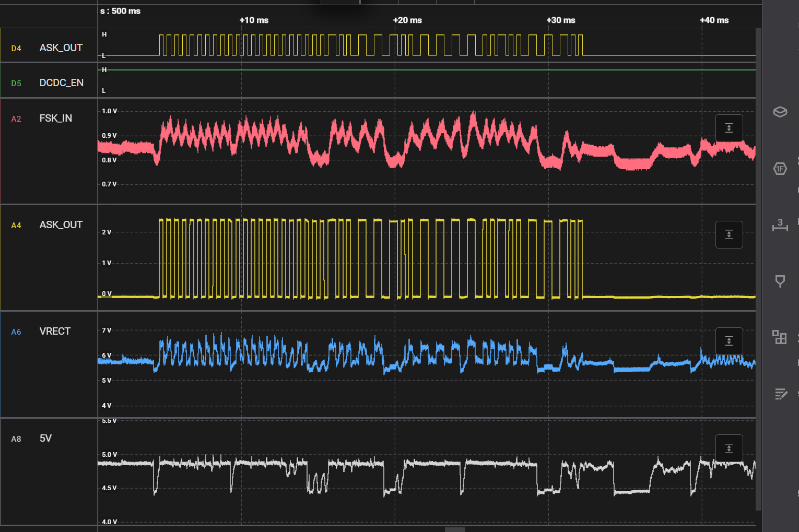This screenshot has width=799, height=532.
Task: Open the protocol results panel (1F hexagon icon)
Action: click(x=780, y=168)
